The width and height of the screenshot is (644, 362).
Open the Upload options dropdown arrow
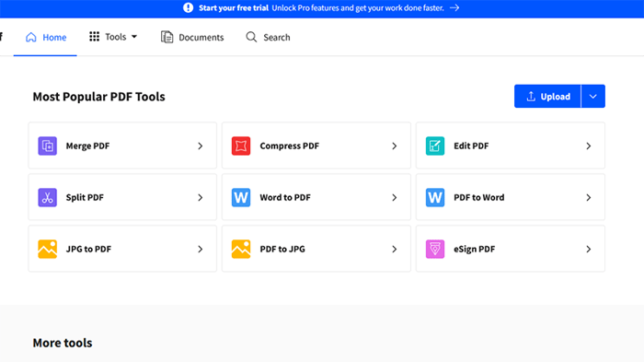click(593, 97)
